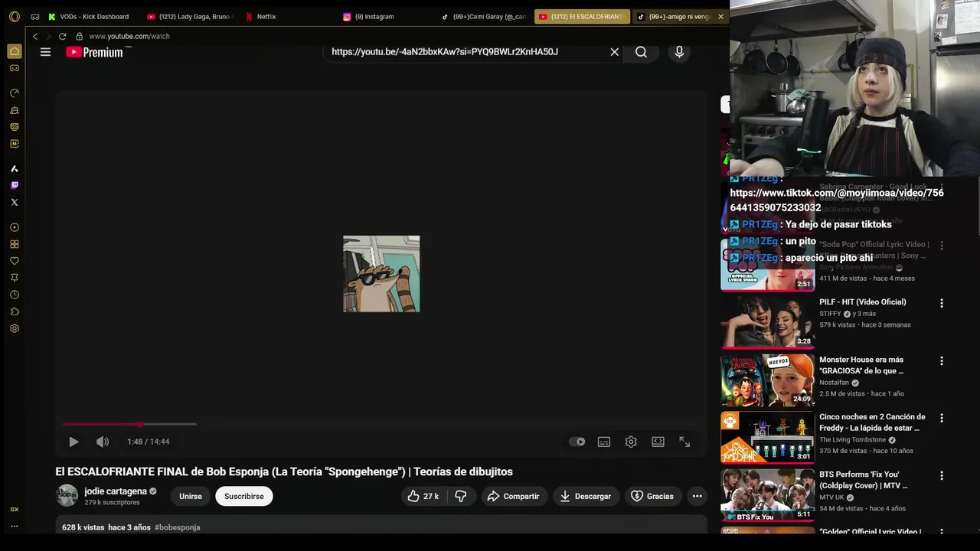Open X (Twitter) panel in the sidebar
The height and width of the screenshot is (551, 980).
14,202
